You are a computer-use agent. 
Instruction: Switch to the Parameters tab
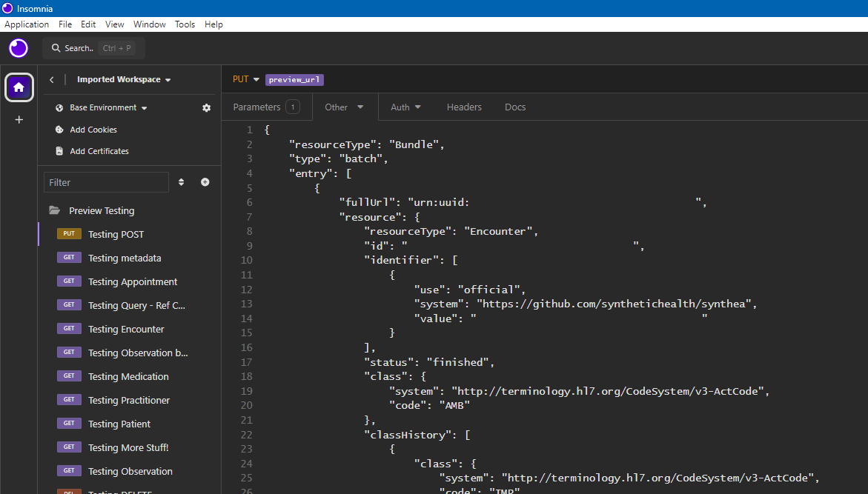(x=266, y=107)
